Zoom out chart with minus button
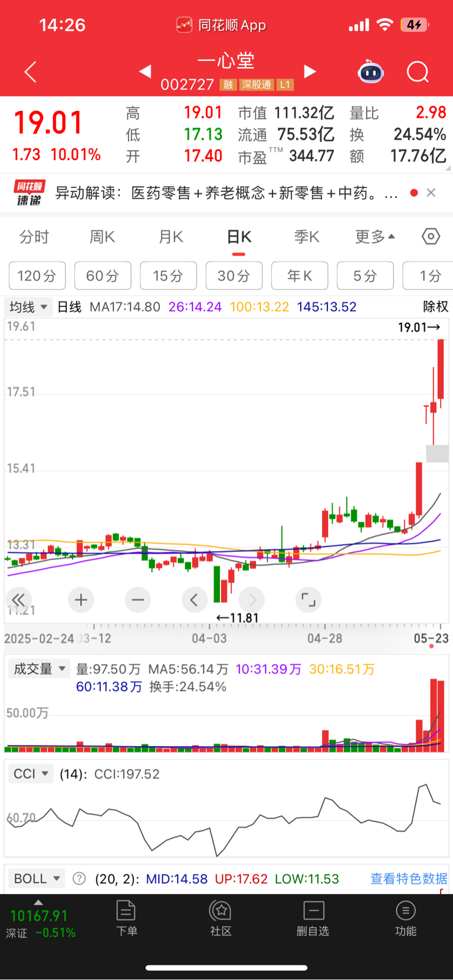Image resolution: width=453 pixels, height=980 pixels. tap(137, 600)
